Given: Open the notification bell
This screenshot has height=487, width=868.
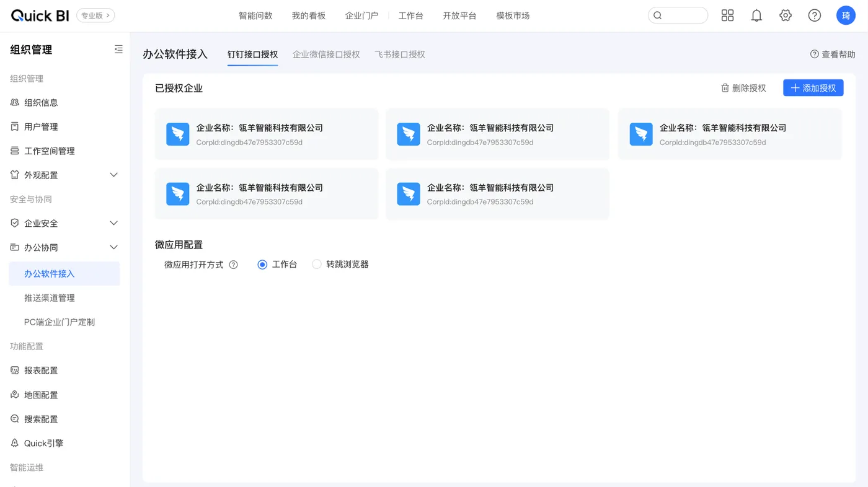Looking at the screenshot, I should click(756, 15).
